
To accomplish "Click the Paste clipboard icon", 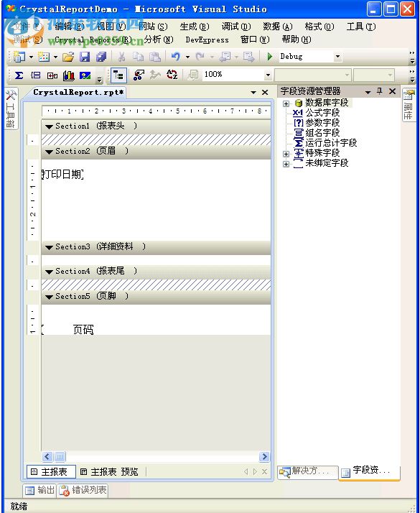I will pos(154,57).
